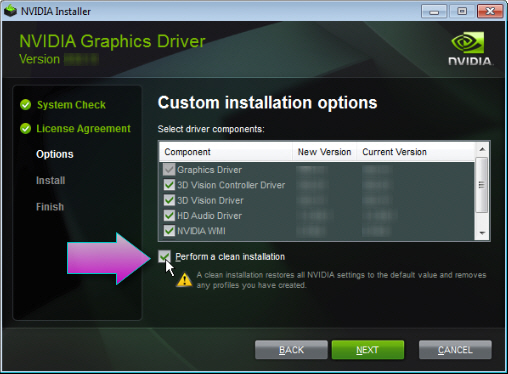Maximize the NVIDIA Installer window
This screenshot has width=508, height=374.
point(462,11)
